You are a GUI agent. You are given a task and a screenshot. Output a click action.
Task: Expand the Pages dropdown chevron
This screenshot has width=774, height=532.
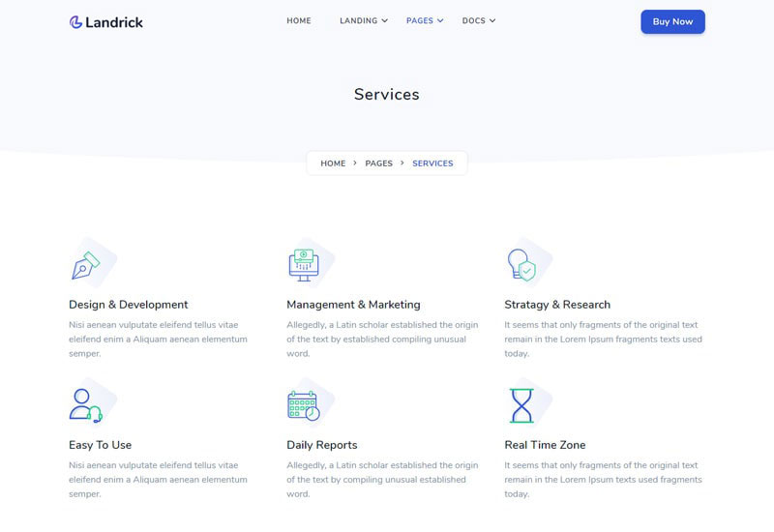[440, 20]
